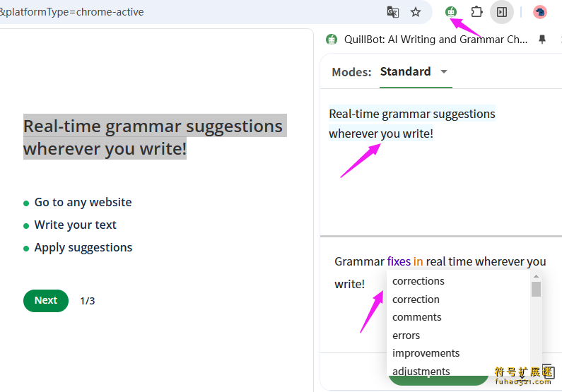The image size is (562, 392).
Task: Click the translate page icon in address bar
Action: (393, 12)
